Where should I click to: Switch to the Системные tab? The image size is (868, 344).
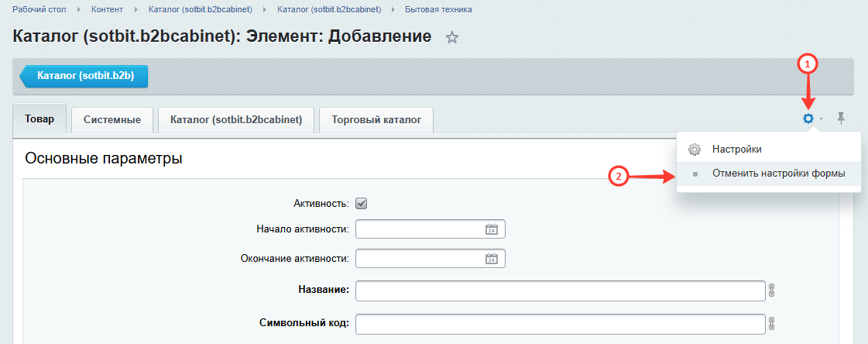[112, 120]
